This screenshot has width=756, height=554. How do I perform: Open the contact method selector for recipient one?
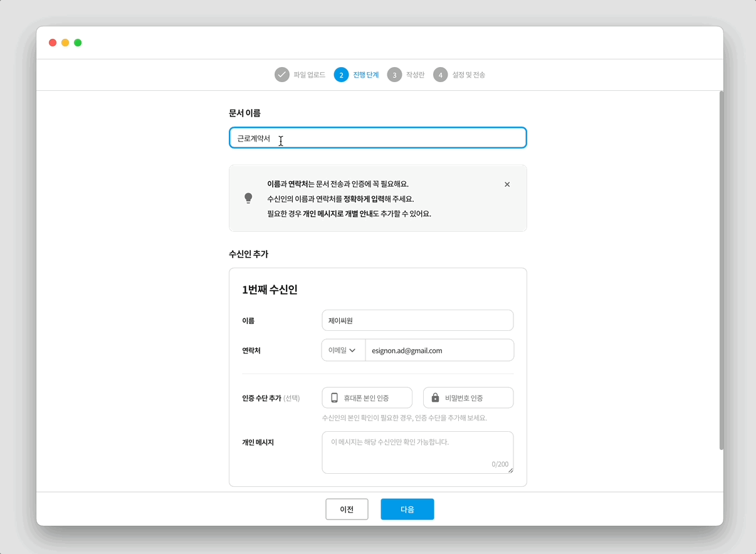point(342,350)
